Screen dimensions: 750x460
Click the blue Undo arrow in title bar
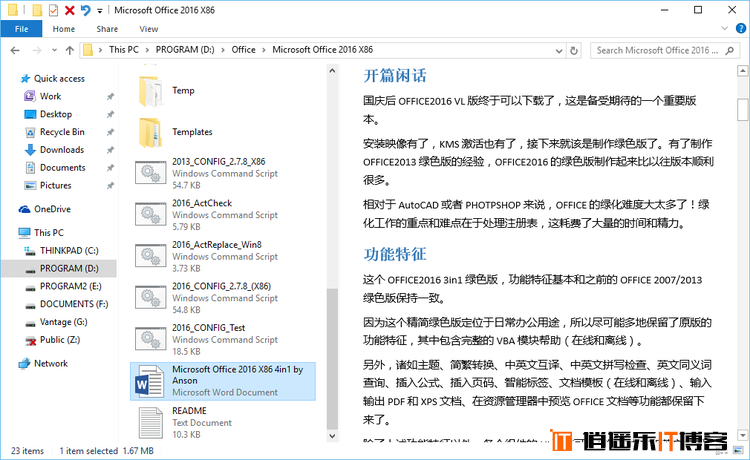click(85, 10)
